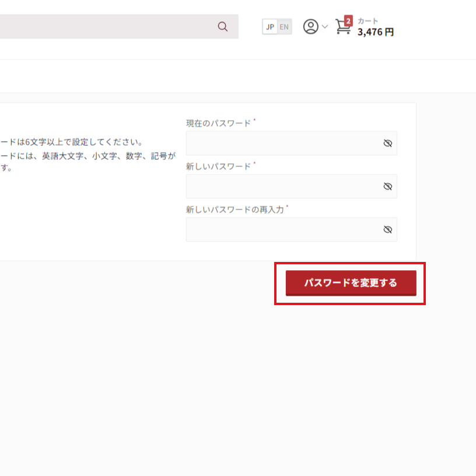The height and width of the screenshot is (476, 476).
Task: Click the パスワードを変更する button
Action: (x=351, y=283)
